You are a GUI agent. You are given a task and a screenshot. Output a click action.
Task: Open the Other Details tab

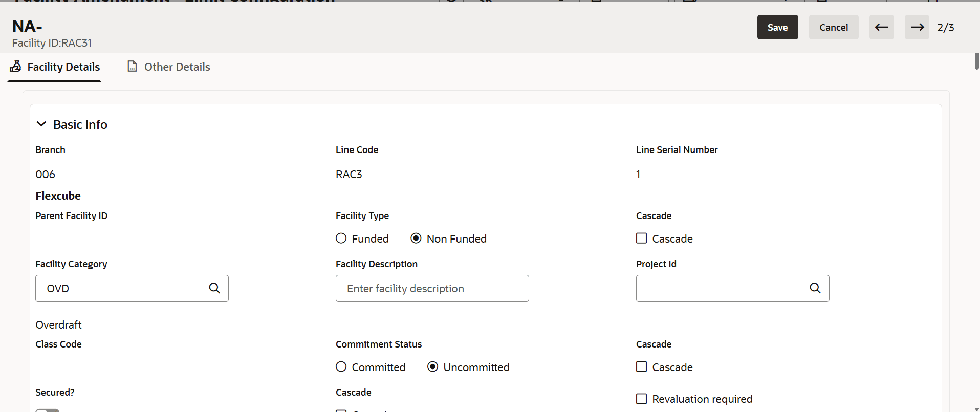(x=168, y=67)
